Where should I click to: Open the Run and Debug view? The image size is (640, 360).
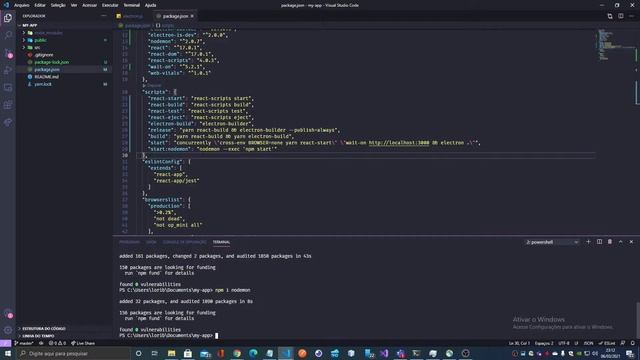8,70
